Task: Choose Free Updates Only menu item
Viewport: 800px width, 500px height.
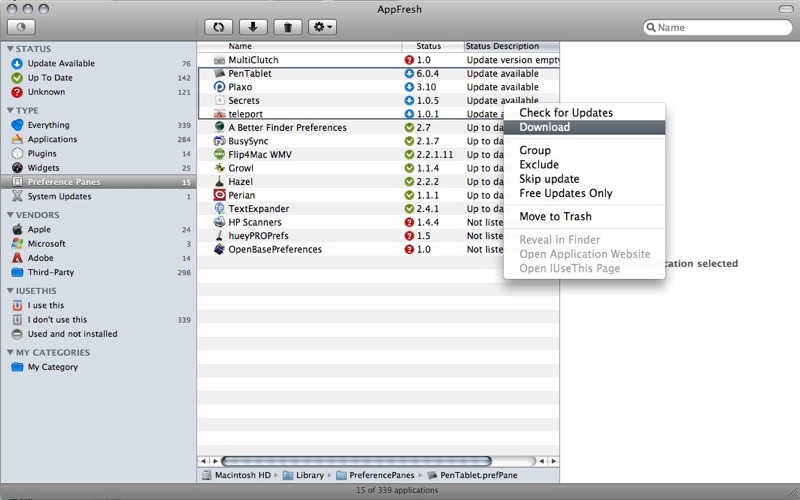Action: tap(584, 193)
